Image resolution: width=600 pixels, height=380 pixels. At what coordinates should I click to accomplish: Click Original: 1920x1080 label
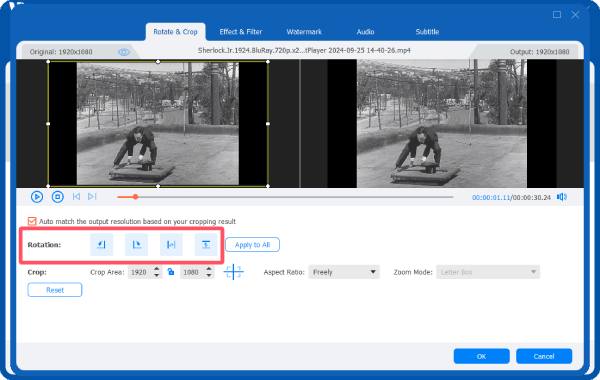pyautogui.click(x=61, y=52)
